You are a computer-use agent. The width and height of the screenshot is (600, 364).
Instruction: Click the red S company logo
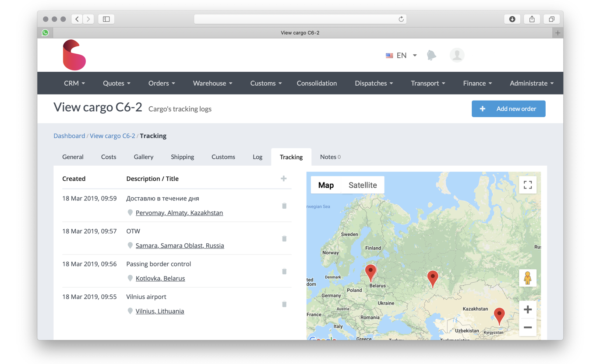click(74, 55)
